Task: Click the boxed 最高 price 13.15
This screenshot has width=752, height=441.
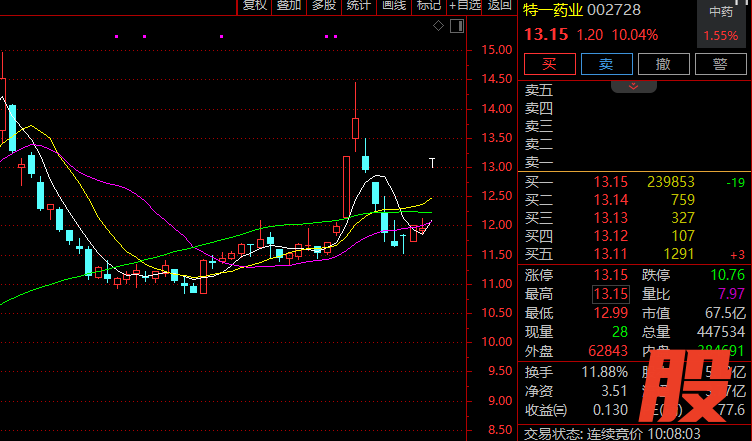Action: coord(610,293)
